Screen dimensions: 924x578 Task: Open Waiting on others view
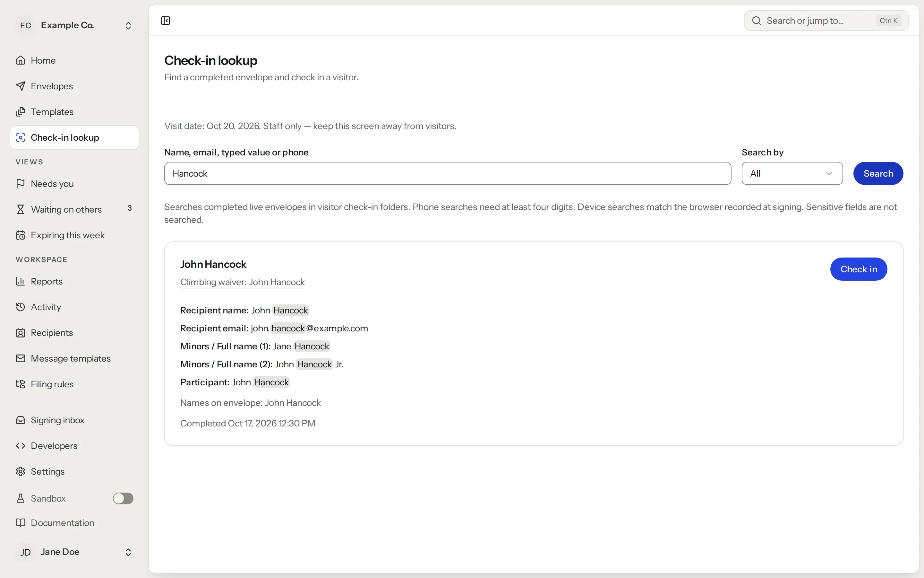tap(74, 209)
